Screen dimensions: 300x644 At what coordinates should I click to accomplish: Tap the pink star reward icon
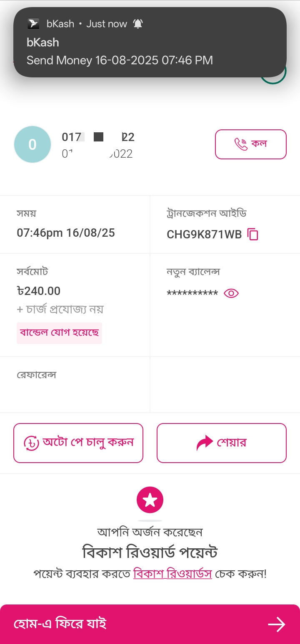point(150,500)
